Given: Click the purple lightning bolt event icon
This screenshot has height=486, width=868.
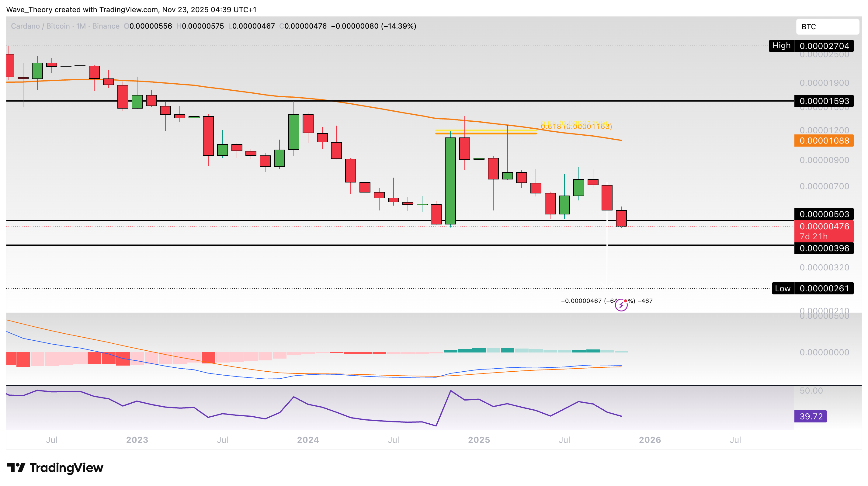Looking at the screenshot, I should tap(621, 305).
